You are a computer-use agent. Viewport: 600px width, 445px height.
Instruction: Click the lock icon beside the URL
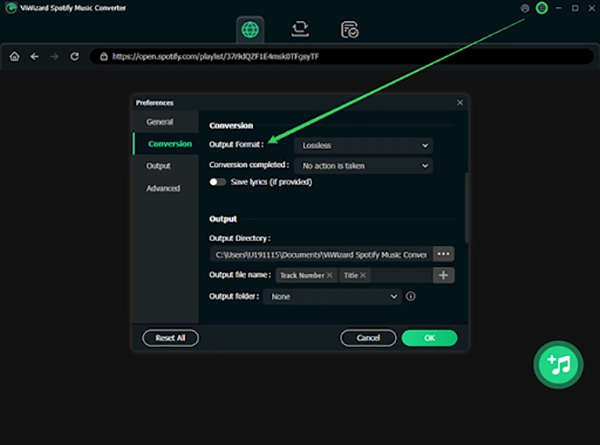(104, 57)
